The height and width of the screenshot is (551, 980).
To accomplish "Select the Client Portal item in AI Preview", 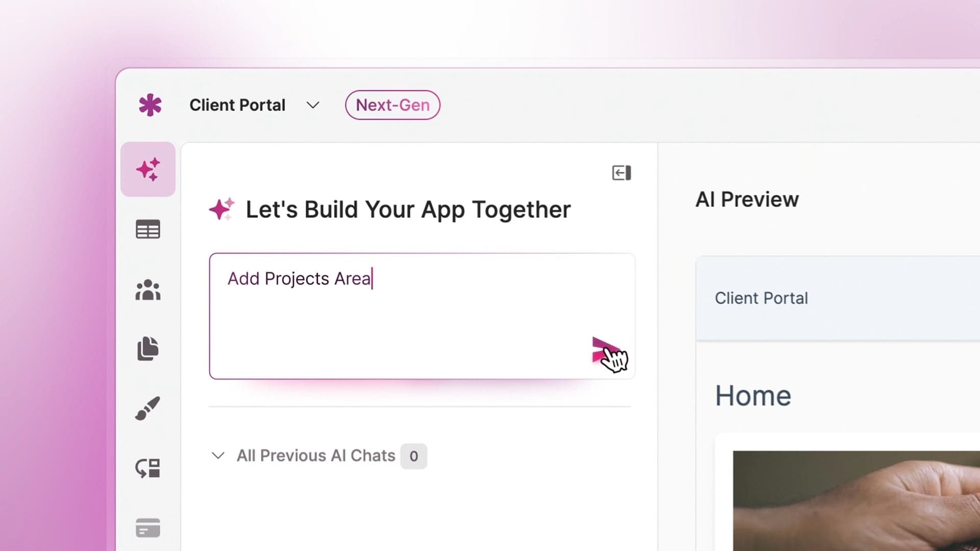I will coord(761,298).
